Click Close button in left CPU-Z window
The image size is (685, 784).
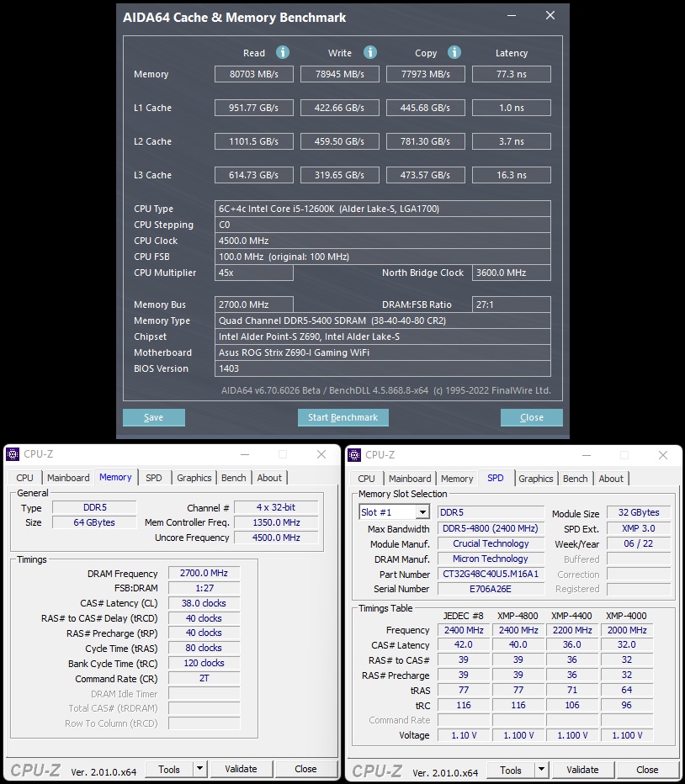[x=305, y=769]
